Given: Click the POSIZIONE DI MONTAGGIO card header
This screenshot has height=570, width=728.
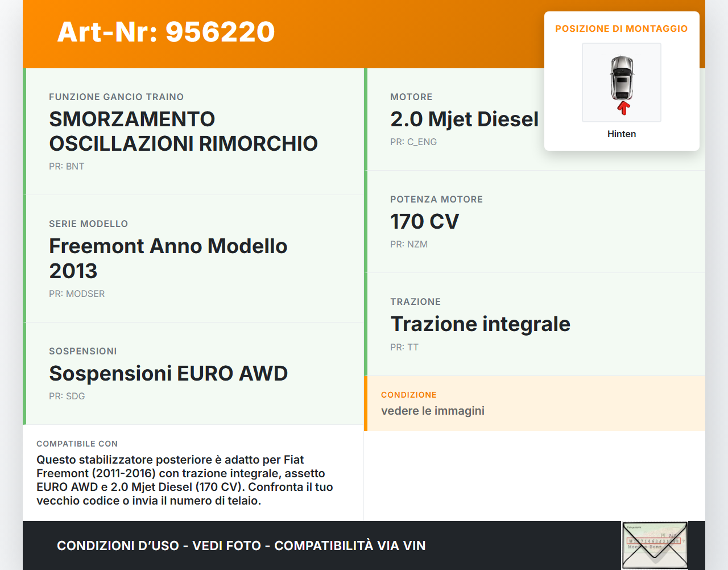Looking at the screenshot, I should pos(622,28).
